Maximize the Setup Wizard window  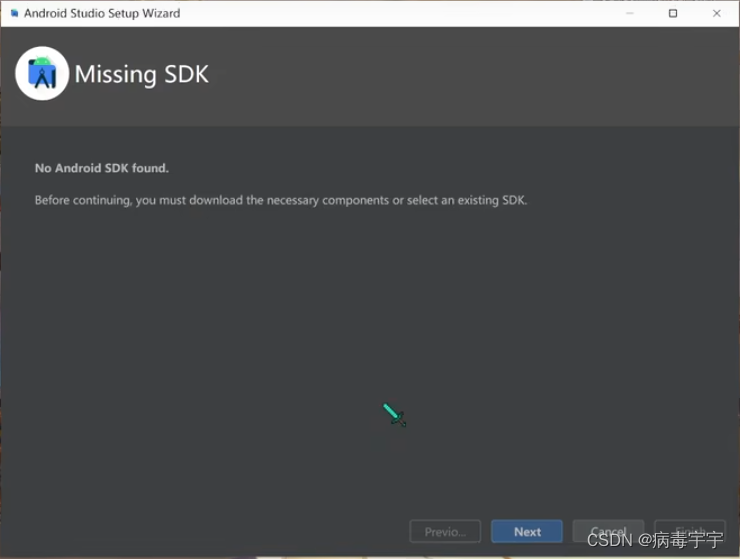coord(673,13)
